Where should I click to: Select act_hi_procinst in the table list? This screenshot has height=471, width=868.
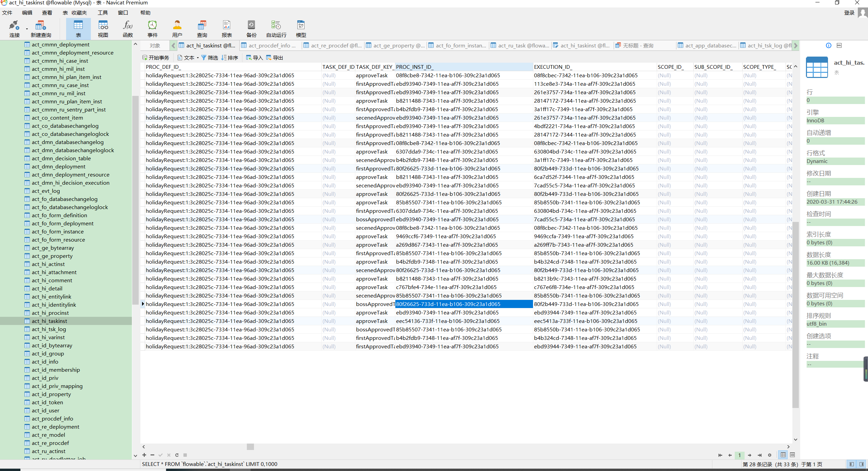51,313
